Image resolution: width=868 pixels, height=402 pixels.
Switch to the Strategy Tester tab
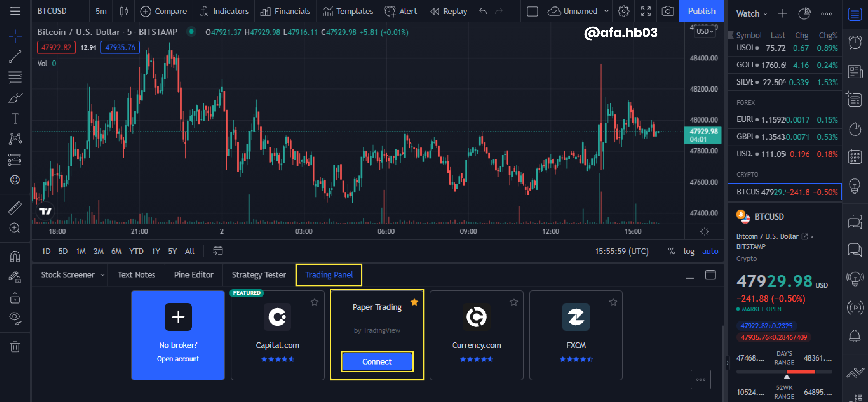(x=258, y=275)
